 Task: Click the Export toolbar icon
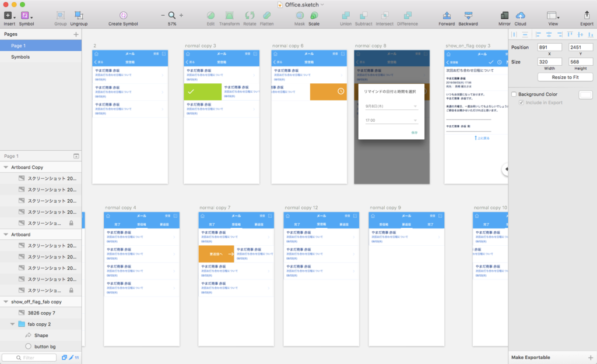click(x=587, y=15)
